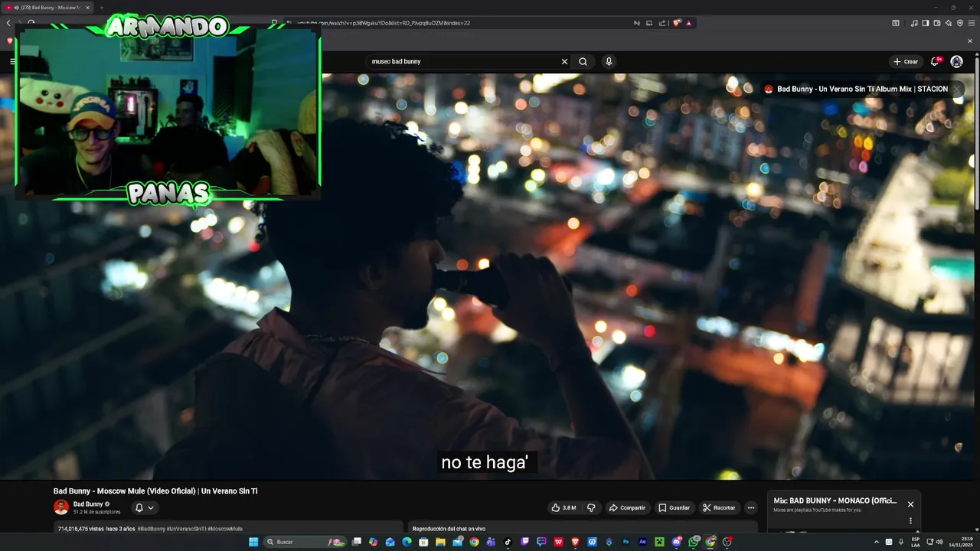Open the subscription notification bell dropdown

pos(145,507)
